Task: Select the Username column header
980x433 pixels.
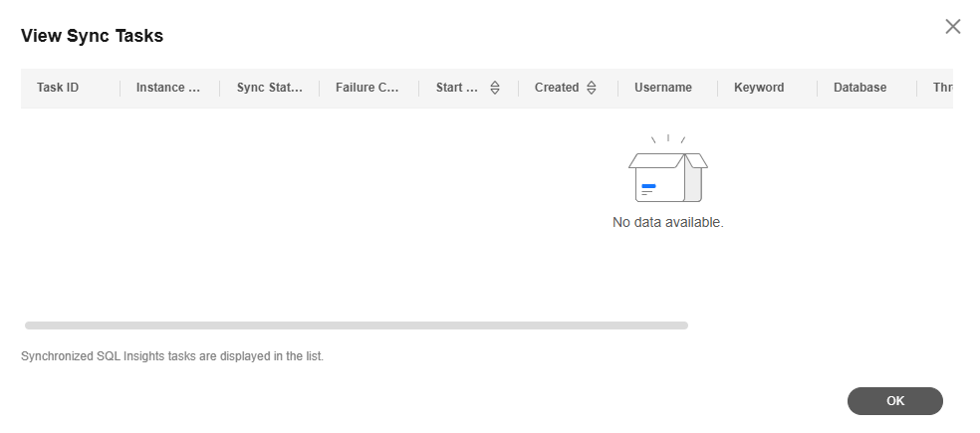Action: pos(663,88)
